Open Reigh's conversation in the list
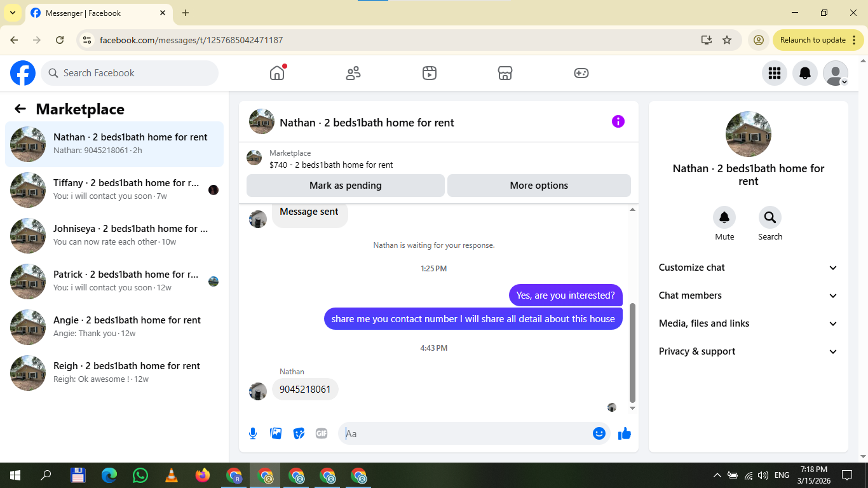Viewport: 868px width, 488px height. 114,373
